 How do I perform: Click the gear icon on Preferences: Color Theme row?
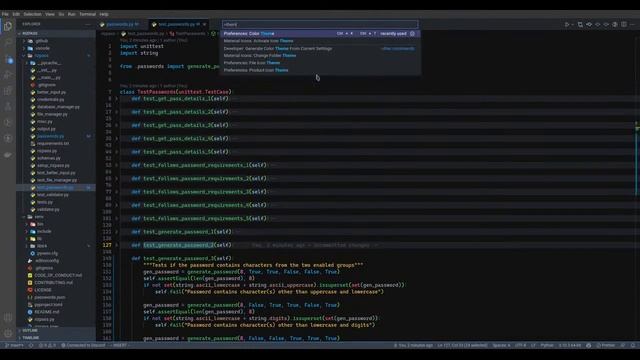(412, 33)
